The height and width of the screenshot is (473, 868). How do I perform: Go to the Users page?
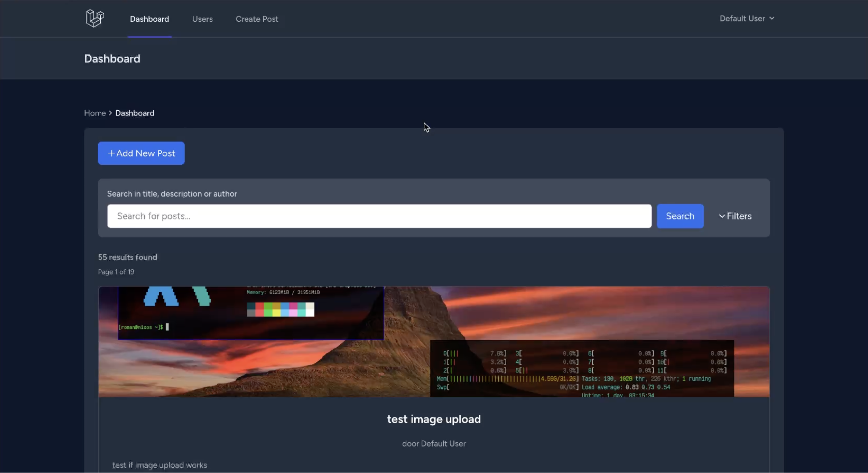click(x=202, y=19)
